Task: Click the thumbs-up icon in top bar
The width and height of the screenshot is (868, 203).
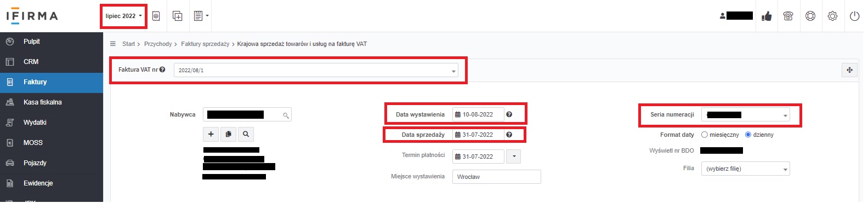Action: coord(767,16)
